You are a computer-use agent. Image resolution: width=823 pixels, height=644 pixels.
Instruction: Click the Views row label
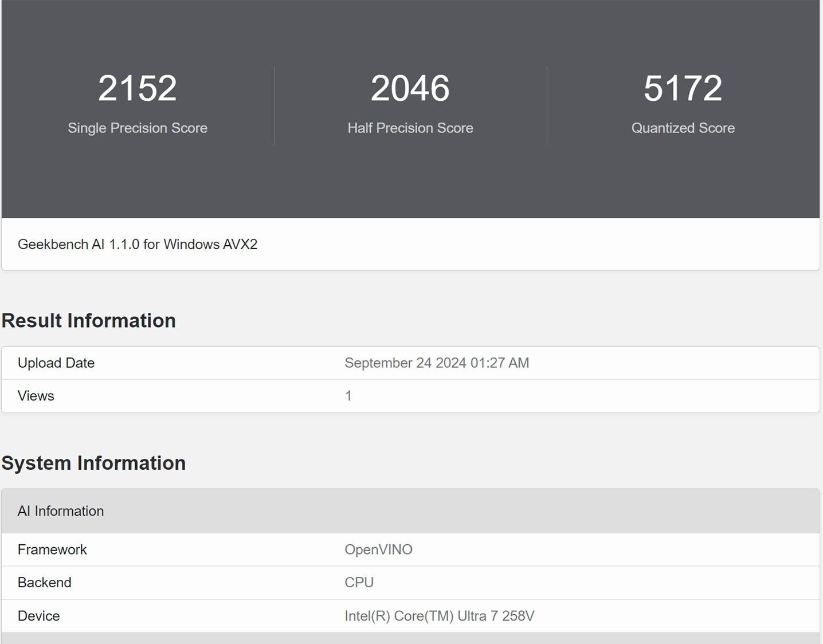36,396
